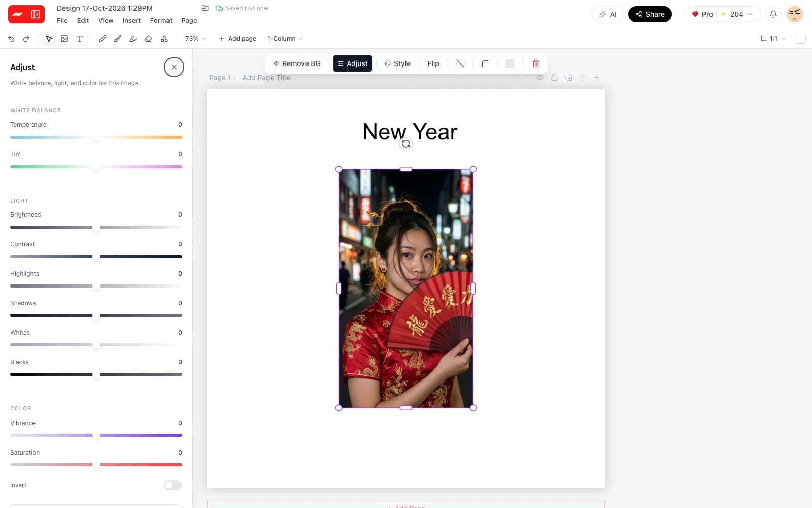Click Flip in image toolbar

click(433, 63)
